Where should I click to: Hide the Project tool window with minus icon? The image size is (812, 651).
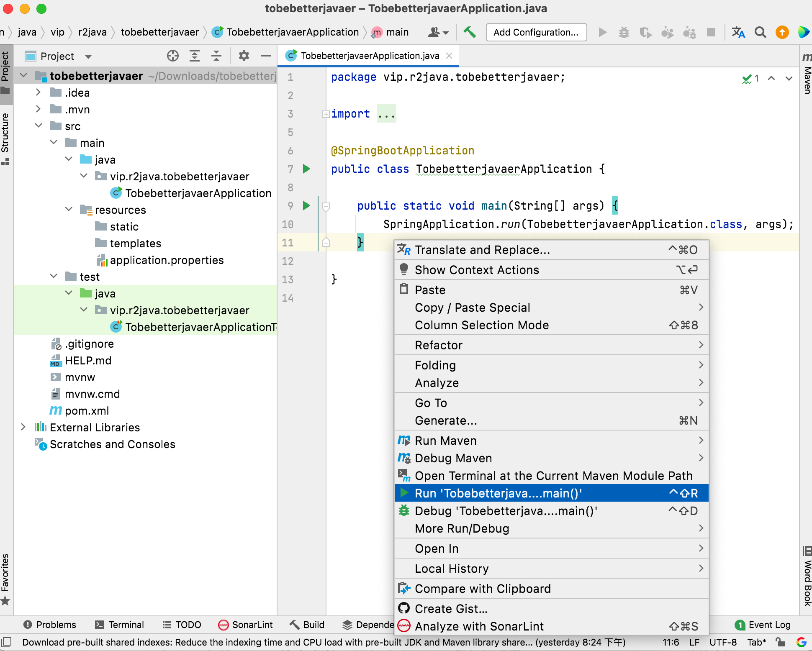tap(265, 56)
